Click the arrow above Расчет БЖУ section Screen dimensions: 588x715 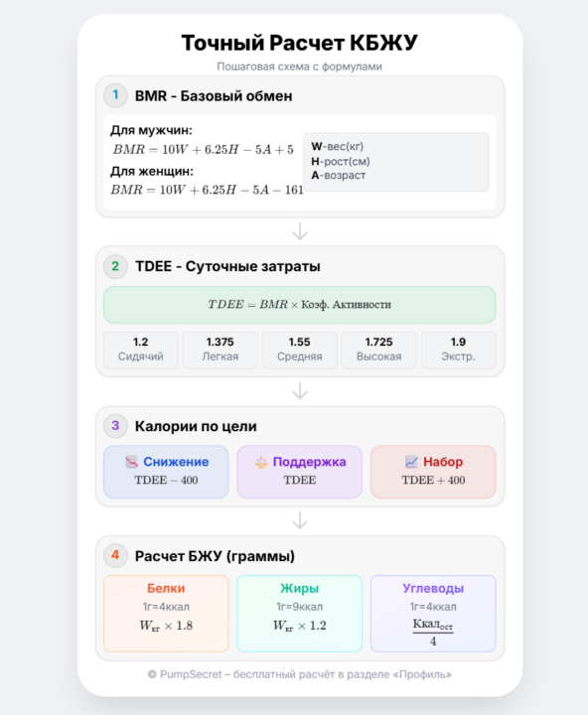coord(300,520)
